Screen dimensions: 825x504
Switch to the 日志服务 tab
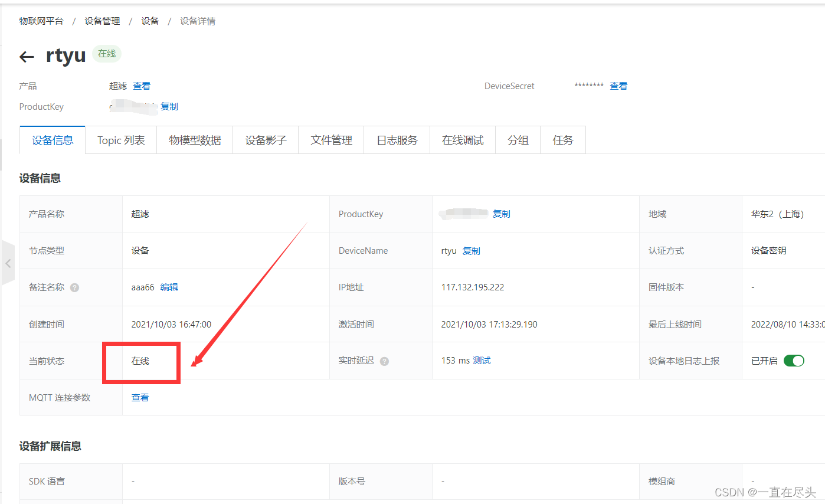point(397,140)
